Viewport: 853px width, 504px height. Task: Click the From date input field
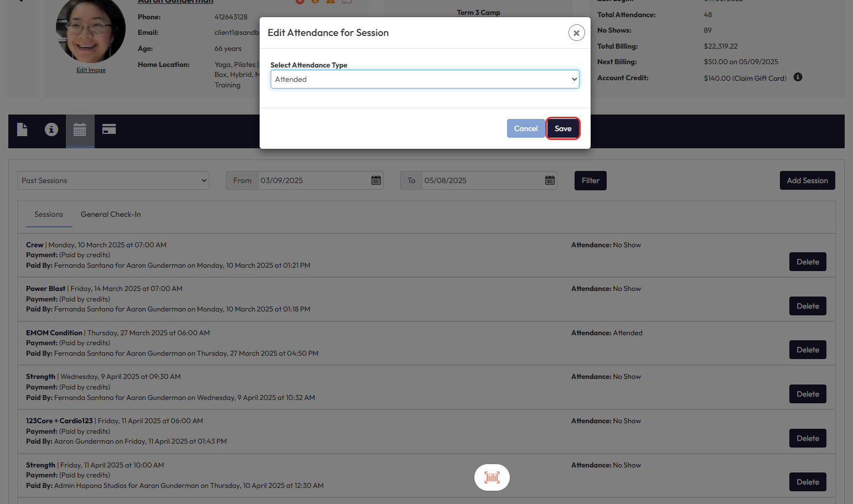point(313,180)
